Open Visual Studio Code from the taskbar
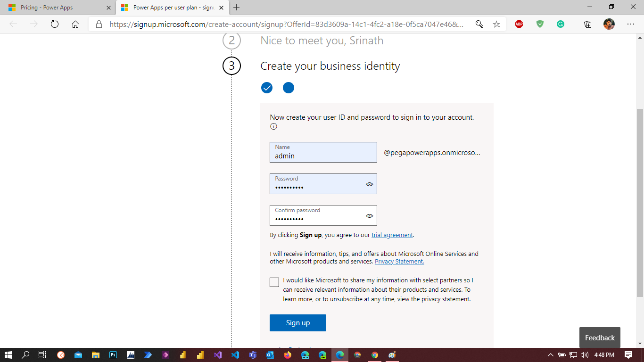Screen dimensions: 644x362 pos(234,355)
